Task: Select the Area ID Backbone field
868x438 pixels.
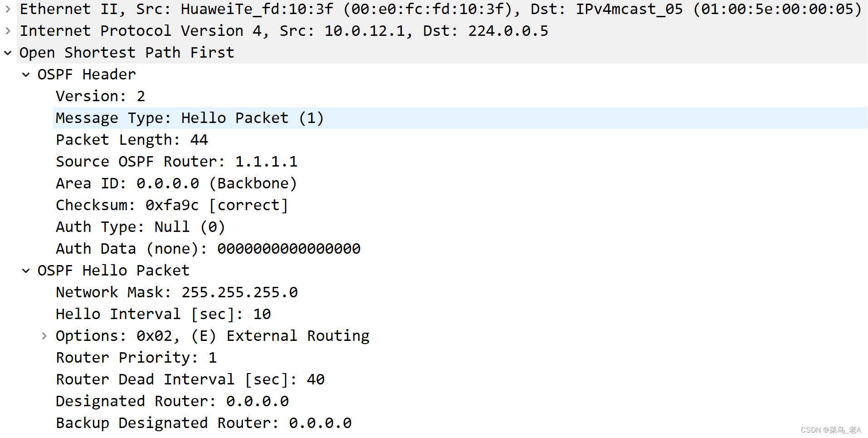Action: coord(176,183)
